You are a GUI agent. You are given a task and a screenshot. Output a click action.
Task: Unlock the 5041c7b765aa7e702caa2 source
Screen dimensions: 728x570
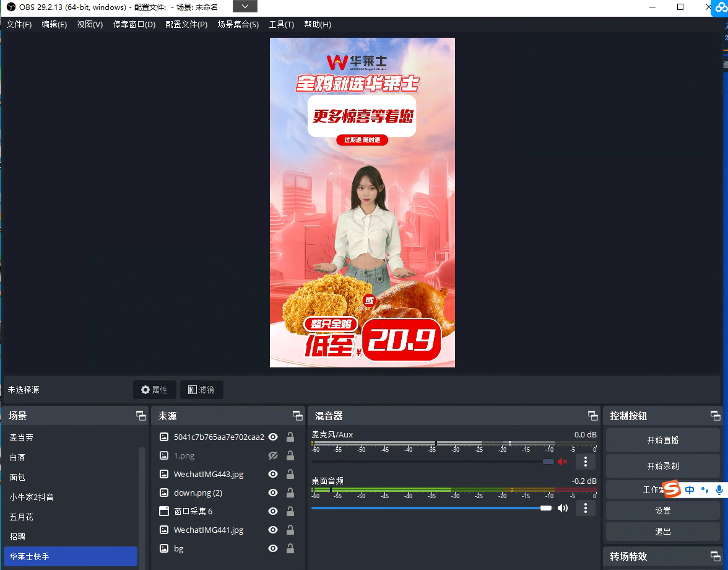290,437
